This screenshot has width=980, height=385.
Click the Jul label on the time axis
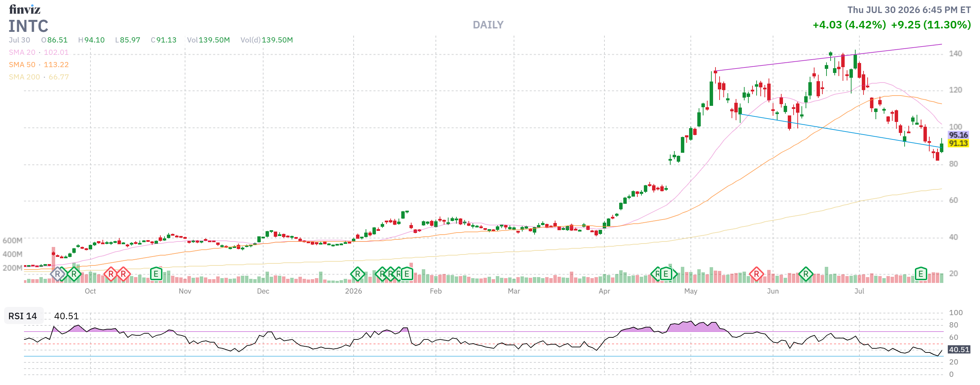pyautogui.click(x=859, y=291)
